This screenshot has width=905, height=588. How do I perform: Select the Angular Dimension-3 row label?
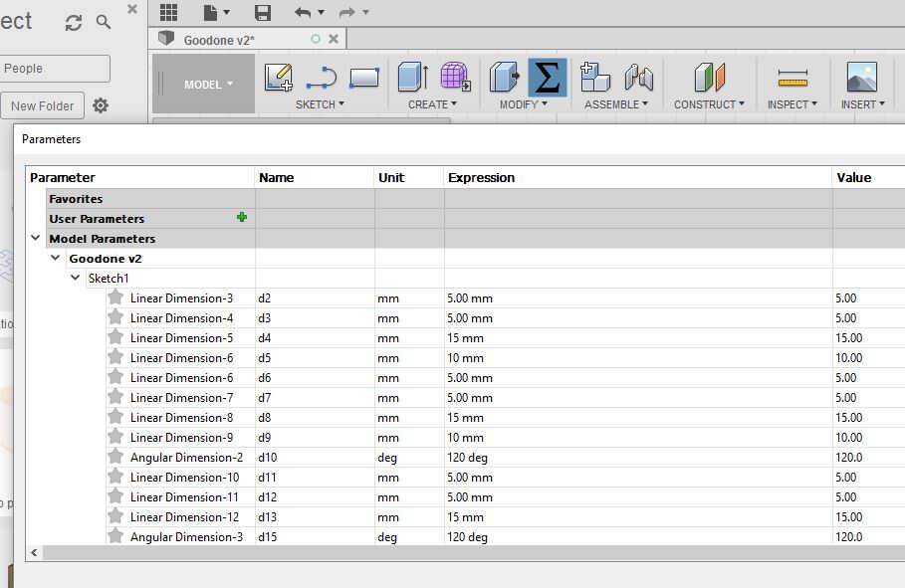(x=186, y=536)
